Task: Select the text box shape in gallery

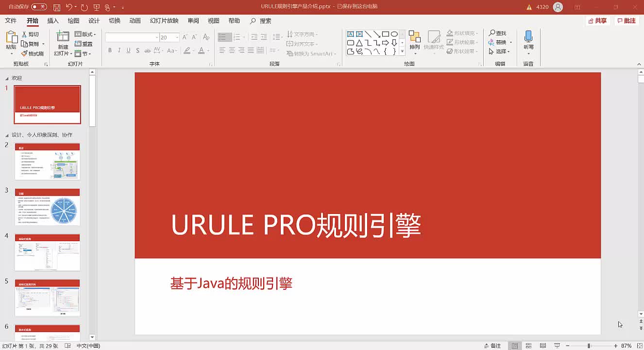Action: tap(350, 34)
